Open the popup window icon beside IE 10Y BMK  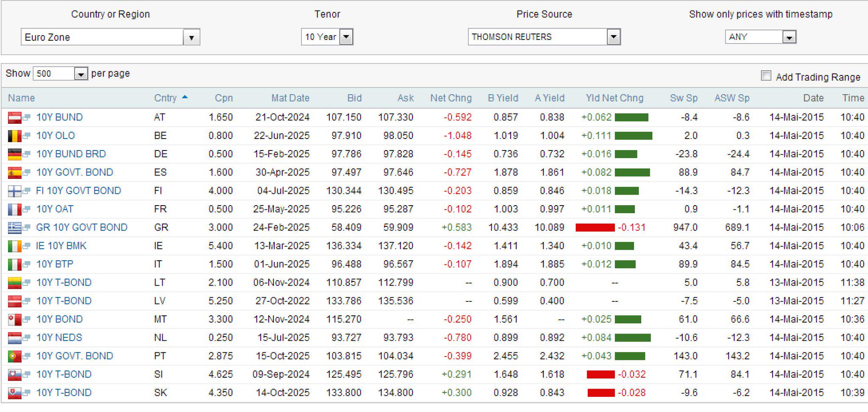(x=27, y=246)
